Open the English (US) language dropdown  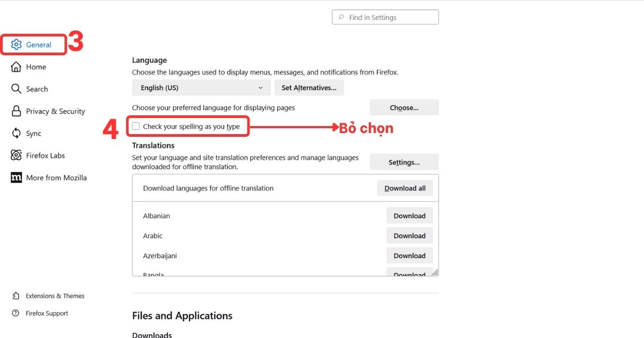(201, 87)
